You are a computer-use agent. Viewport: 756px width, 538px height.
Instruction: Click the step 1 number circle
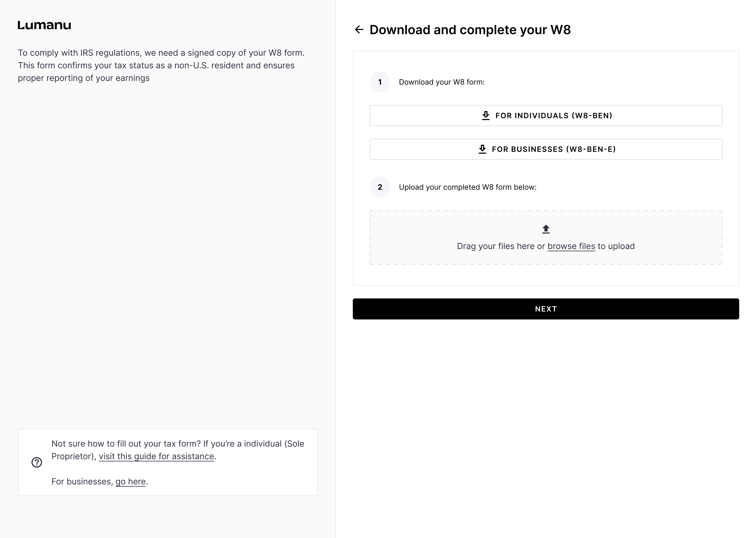[380, 82]
